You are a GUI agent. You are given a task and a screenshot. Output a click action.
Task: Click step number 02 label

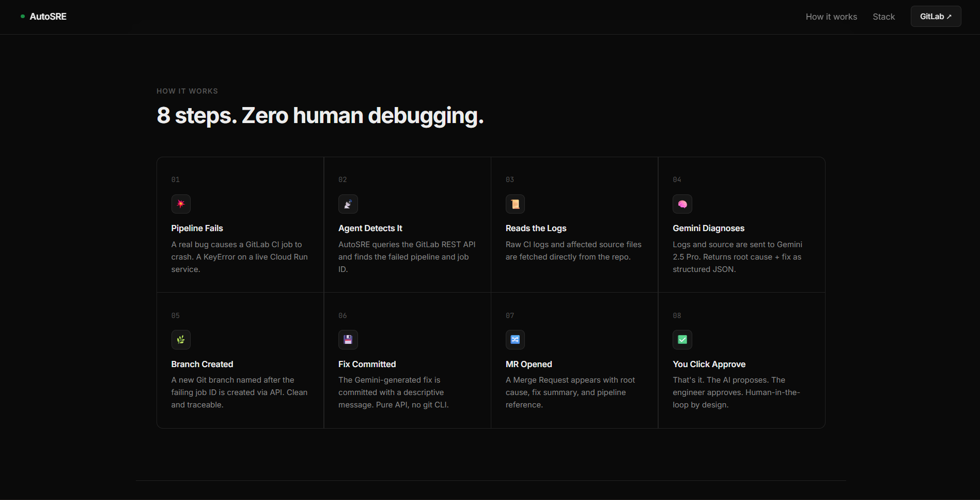[343, 179]
